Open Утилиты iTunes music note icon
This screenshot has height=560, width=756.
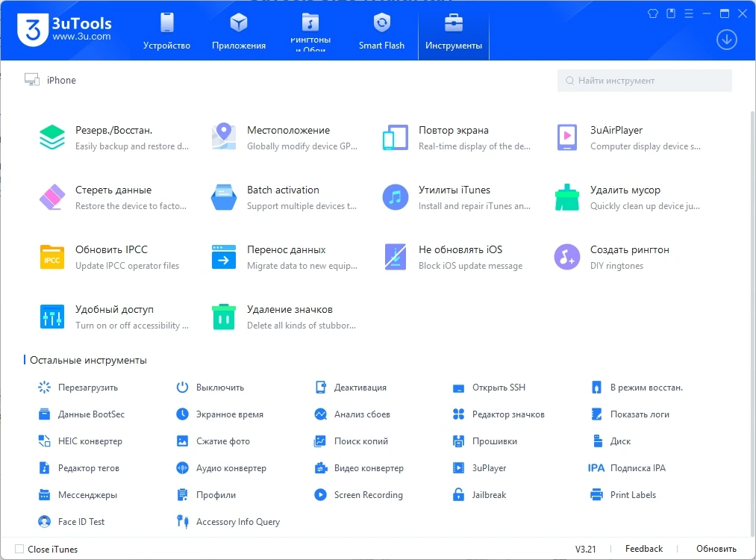tap(396, 197)
